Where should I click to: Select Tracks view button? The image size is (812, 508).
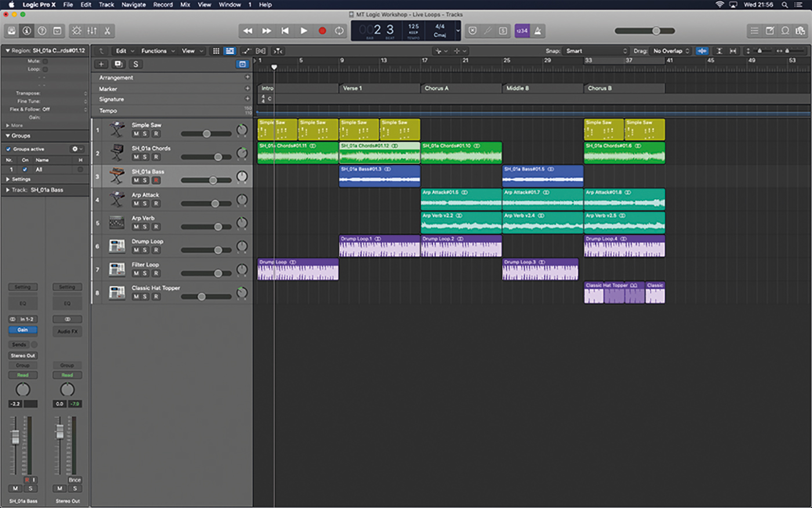230,51
